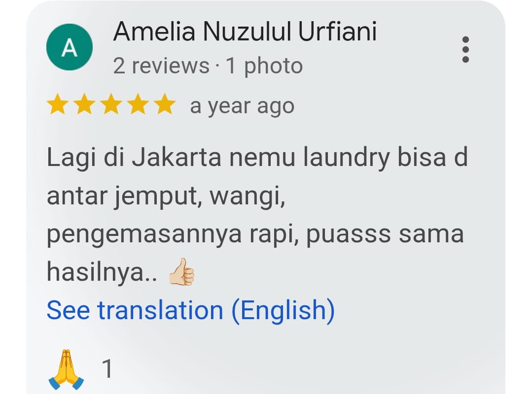Screen dimensions: 532x394
Task: Tap the word 'hasilnya..' in the review
Action: click(102, 272)
